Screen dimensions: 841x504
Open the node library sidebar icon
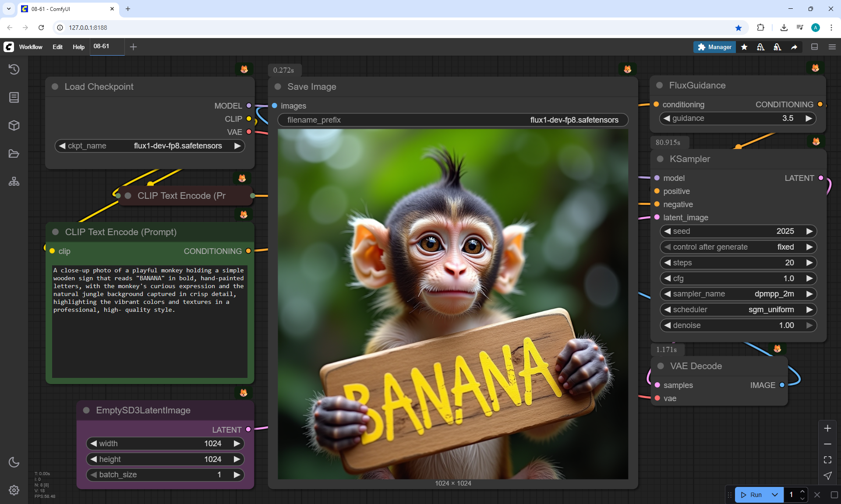(14, 97)
